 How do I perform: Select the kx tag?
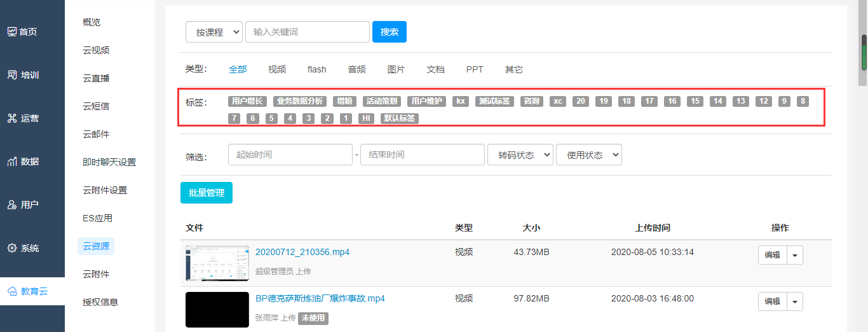click(461, 101)
